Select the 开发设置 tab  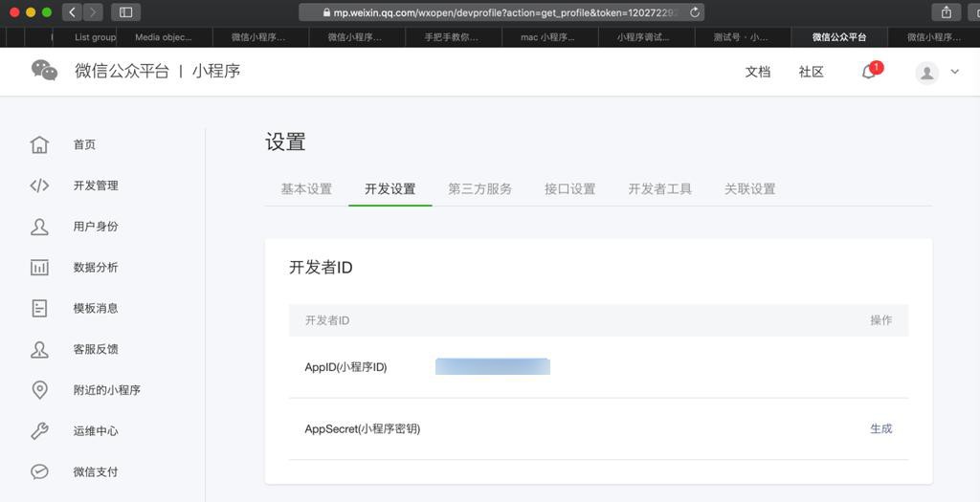[390, 188]
